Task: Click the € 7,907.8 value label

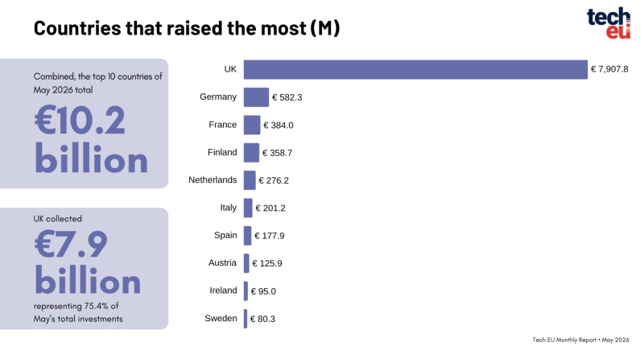Action: click(x=609, y=69)
